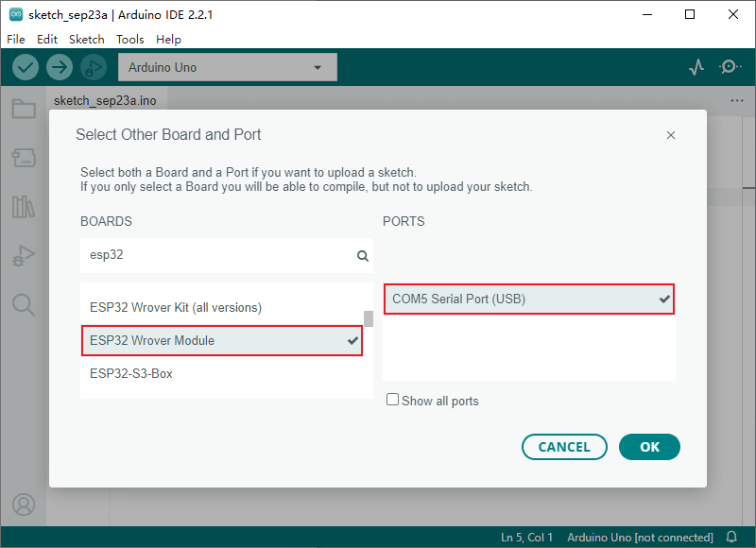756x548 pixels.
Task: Click the Verify sketch checkmark icon
Action: coord(26,67)
